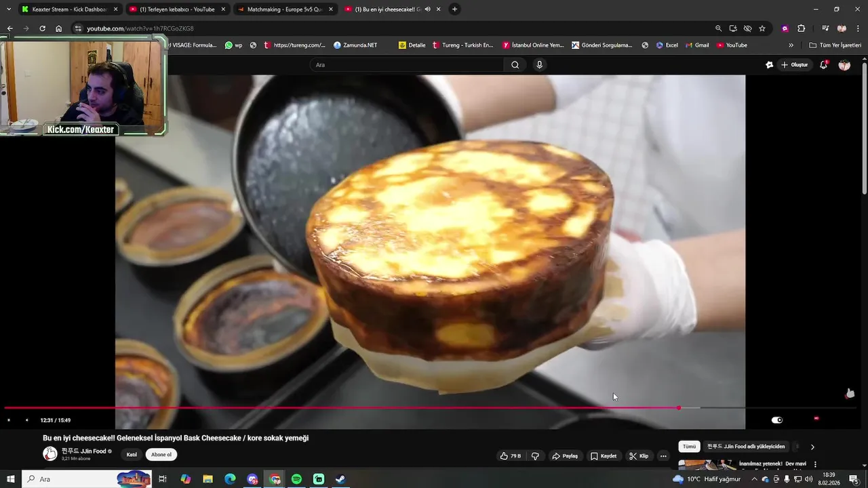Select the Tümü filter chip
Screen dimensions: 868x488
[x=689, y=447]
